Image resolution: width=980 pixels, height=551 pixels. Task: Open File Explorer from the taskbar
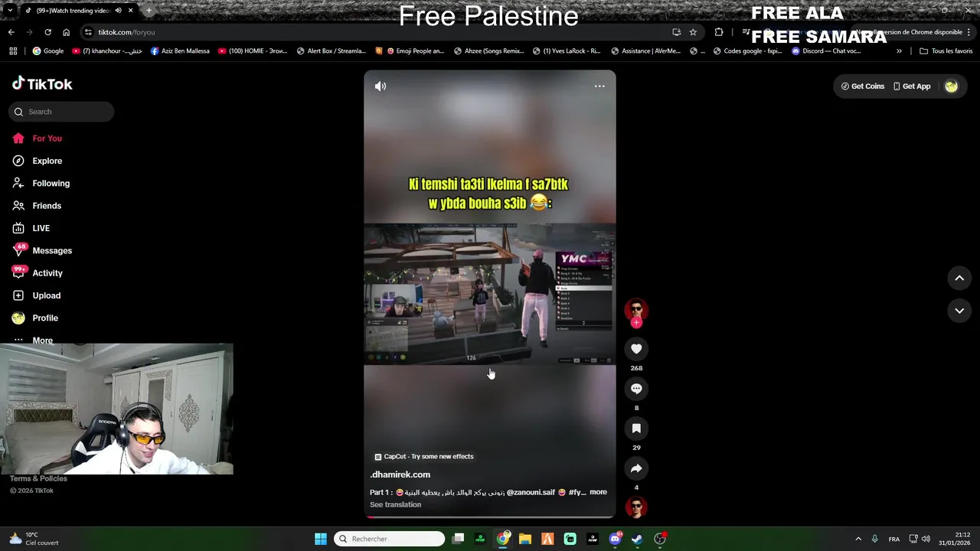[525, 539]
